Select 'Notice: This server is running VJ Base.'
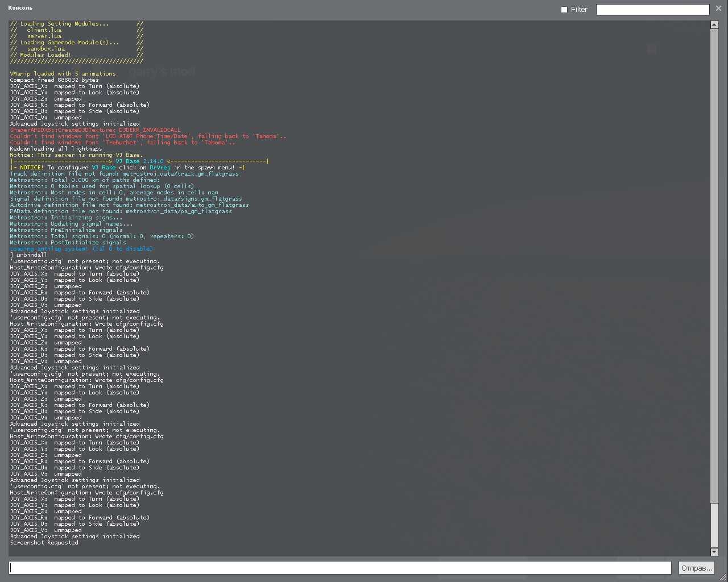 point(76,155)
